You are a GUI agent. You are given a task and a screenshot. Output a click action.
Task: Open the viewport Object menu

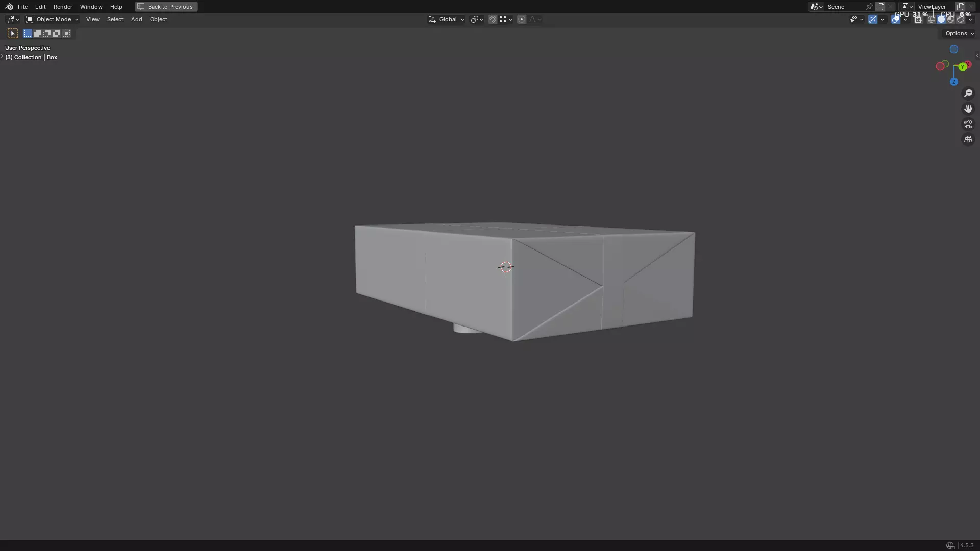tap(158, 19)
